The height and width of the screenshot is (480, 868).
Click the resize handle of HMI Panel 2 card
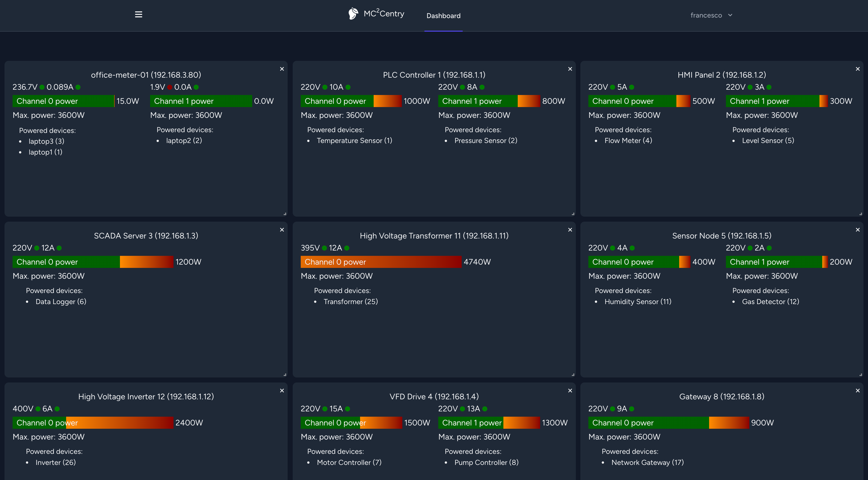(x=861, y=214)
